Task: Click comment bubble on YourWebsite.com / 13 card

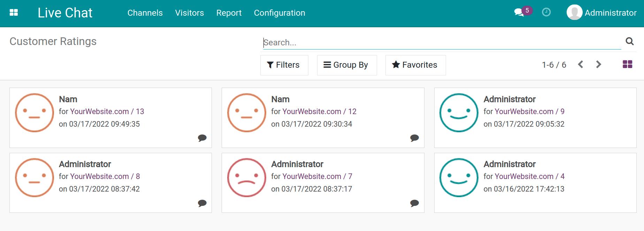Action: (202, 138)
